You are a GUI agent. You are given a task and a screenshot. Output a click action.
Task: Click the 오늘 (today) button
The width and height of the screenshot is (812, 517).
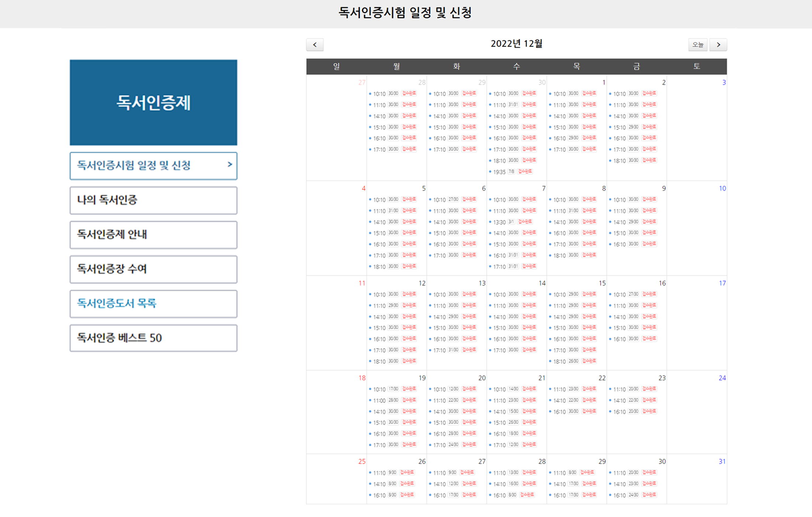698,45
